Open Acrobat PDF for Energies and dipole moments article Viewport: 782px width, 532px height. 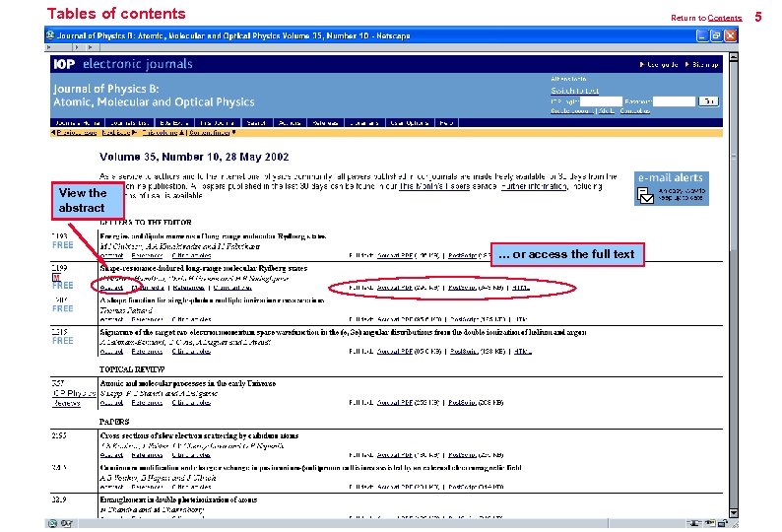(395, 255)
